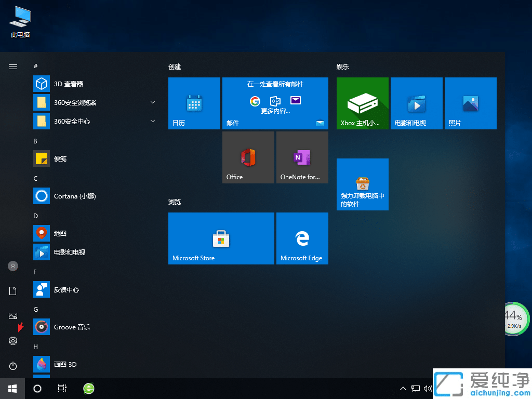Image resolution: width=532 pixels, height=399 pixels.
Task: Open the volume icon in the system tray
Action: pos(428,389)
